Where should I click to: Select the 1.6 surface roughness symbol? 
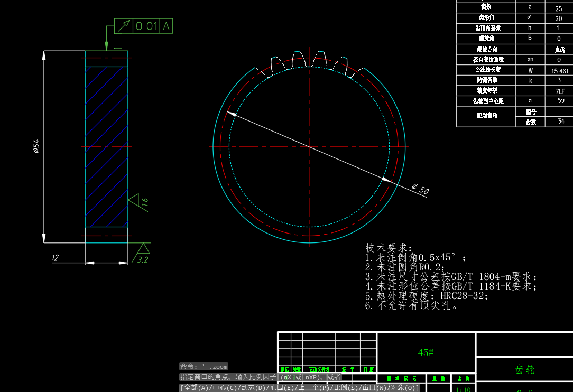pos(139,203)
